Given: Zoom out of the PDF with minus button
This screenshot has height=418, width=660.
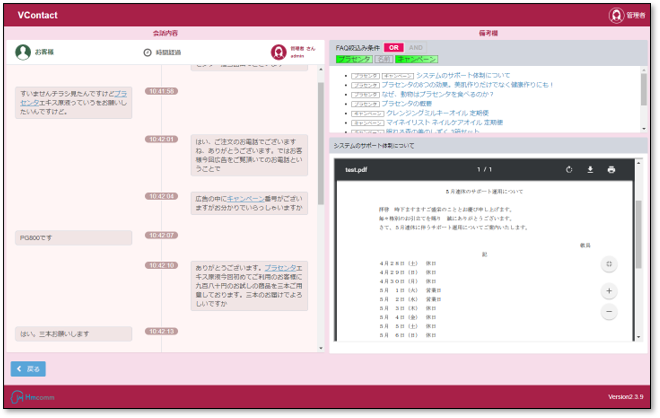Looking at the screenshot, I should tap(609, 312).
